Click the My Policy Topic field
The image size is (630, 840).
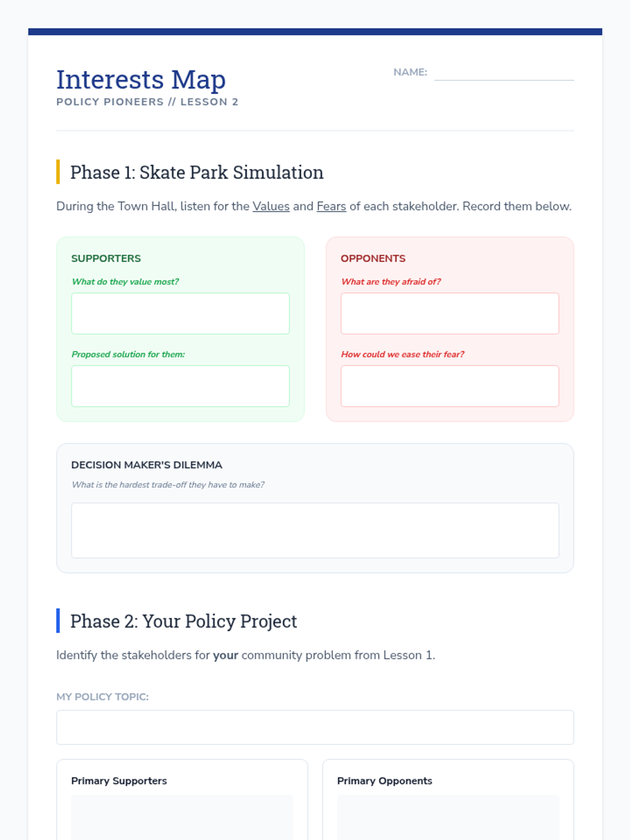(x=315, y=727)
